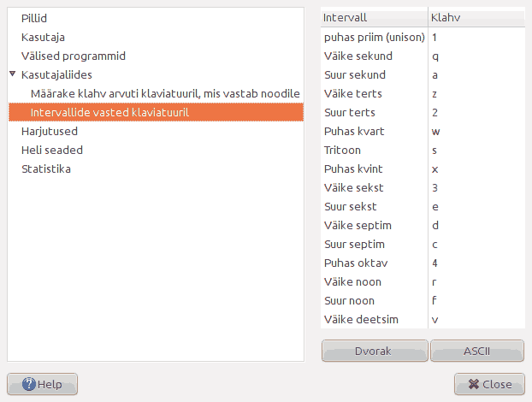Screen dimensions: 532x402
Task: Select Pillid in the preferences tree
Action: click(x=34, y=18)
